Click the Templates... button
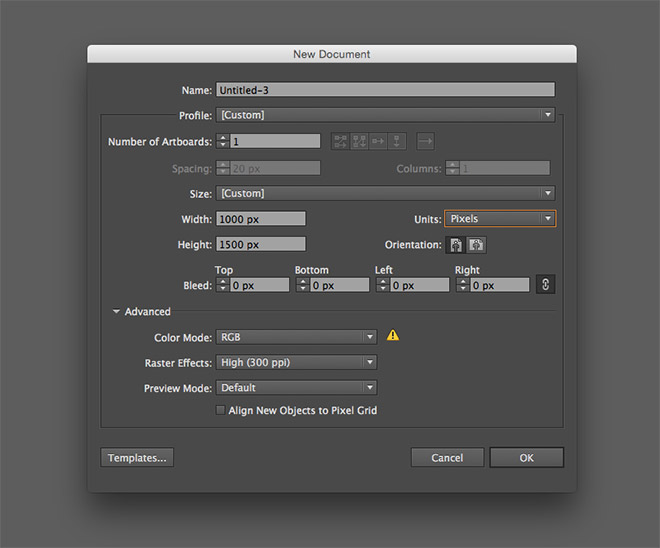Viewport: 660px width, 548px height. click(137, 458)
